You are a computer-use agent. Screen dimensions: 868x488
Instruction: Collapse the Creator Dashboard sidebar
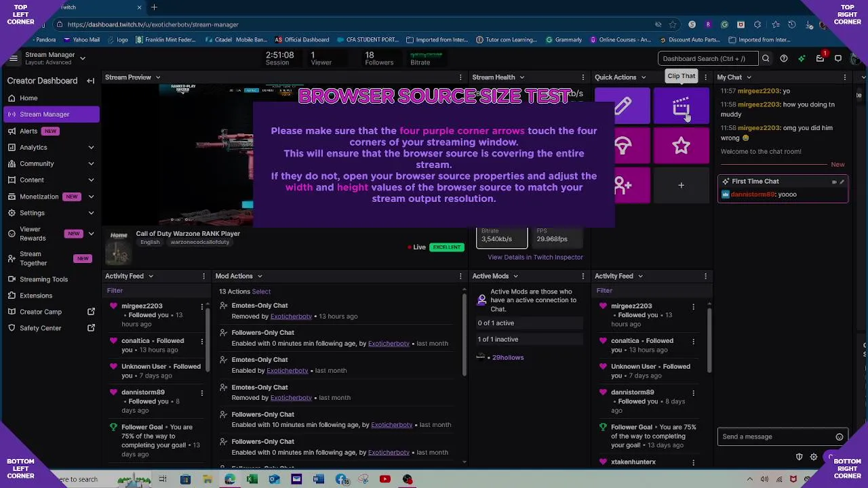click(90, 81)
